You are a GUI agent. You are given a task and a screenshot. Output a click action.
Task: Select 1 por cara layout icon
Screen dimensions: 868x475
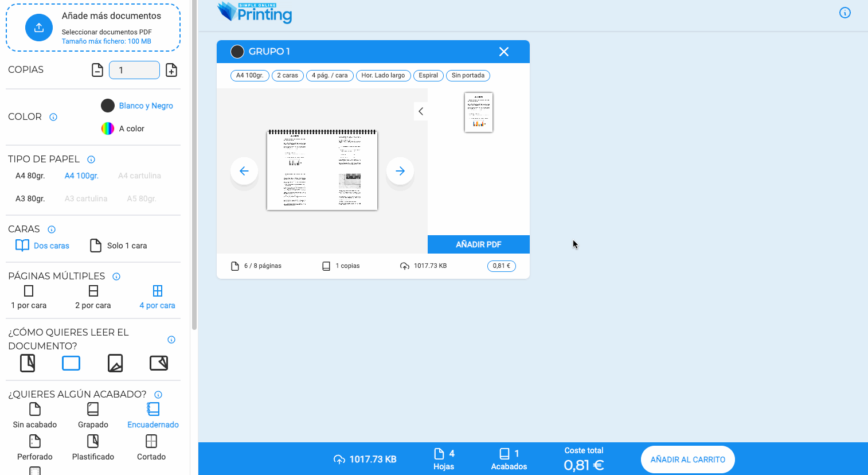[29, 291]
